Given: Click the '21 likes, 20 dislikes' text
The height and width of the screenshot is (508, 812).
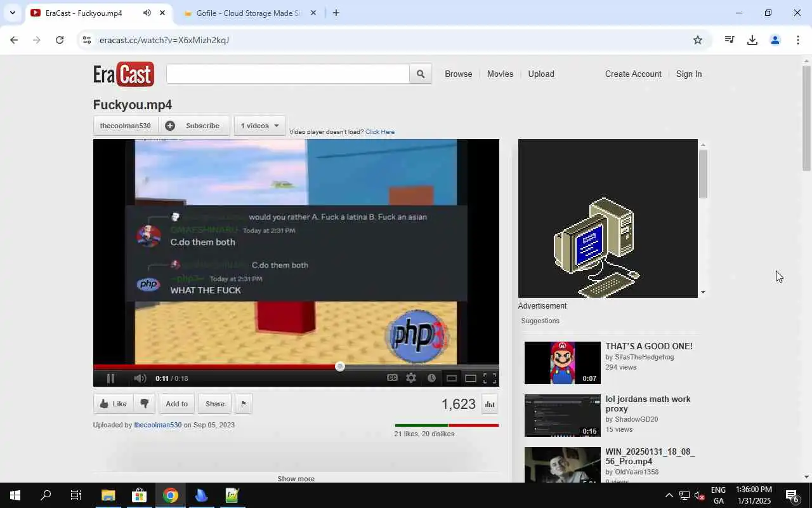Looking at the screenshot, I should pyautogui.click(x=424, y=434).
